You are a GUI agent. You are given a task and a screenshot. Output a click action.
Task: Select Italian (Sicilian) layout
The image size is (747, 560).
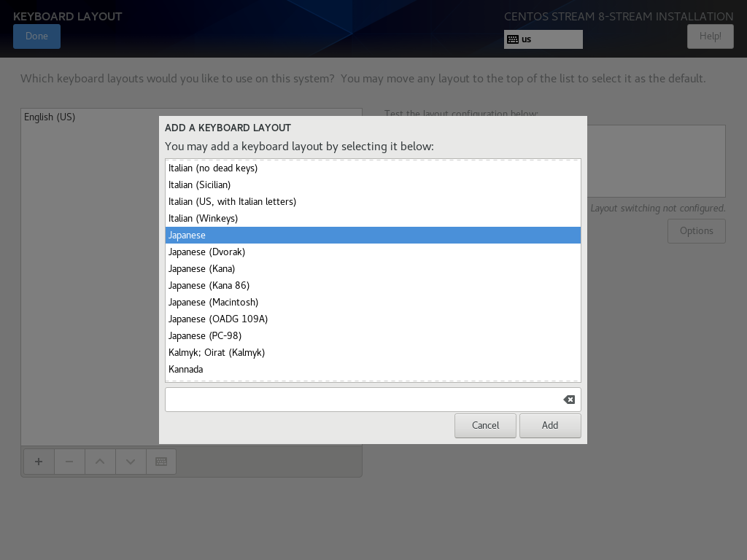[x=373, y=184]
